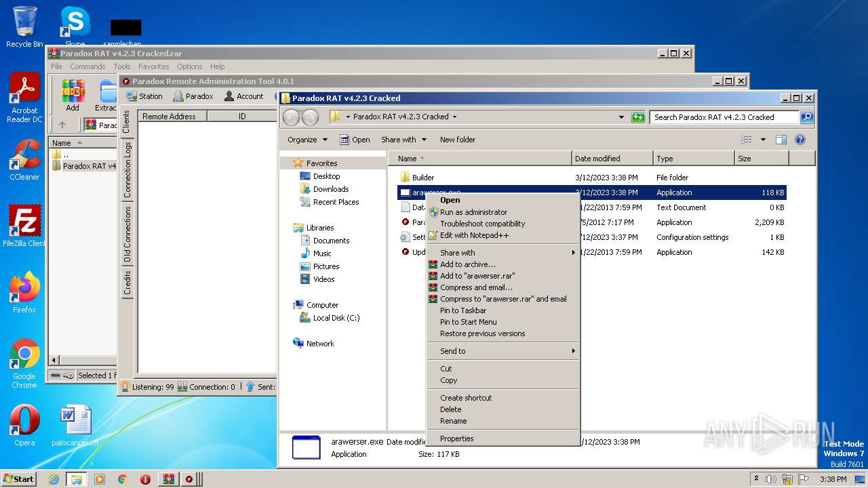Screen dimensions: 868x488
Task: Choose Properties in the context menu
Action: 502,439
